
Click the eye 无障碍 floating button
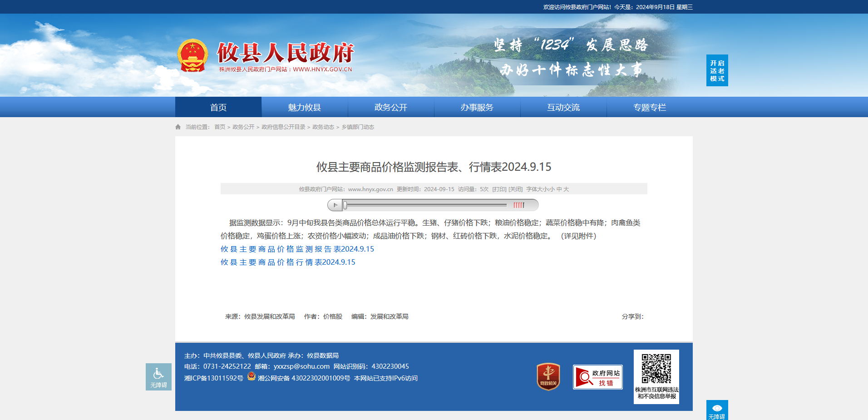(x=717, y=410)
